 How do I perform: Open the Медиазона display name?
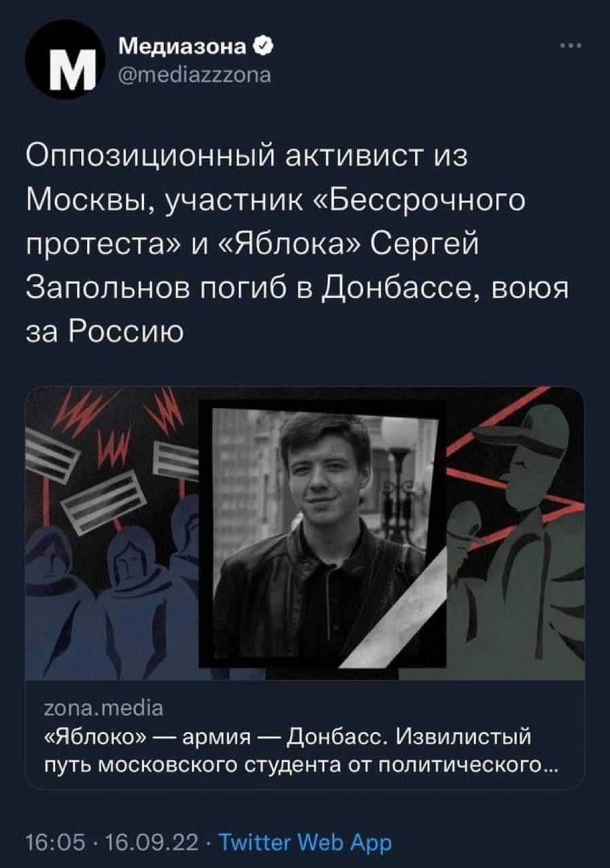pyautogui.click(x=183, y=46)
